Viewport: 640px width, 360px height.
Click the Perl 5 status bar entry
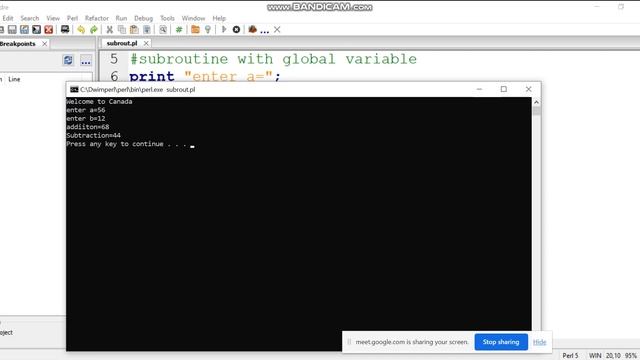pos(570,356)
